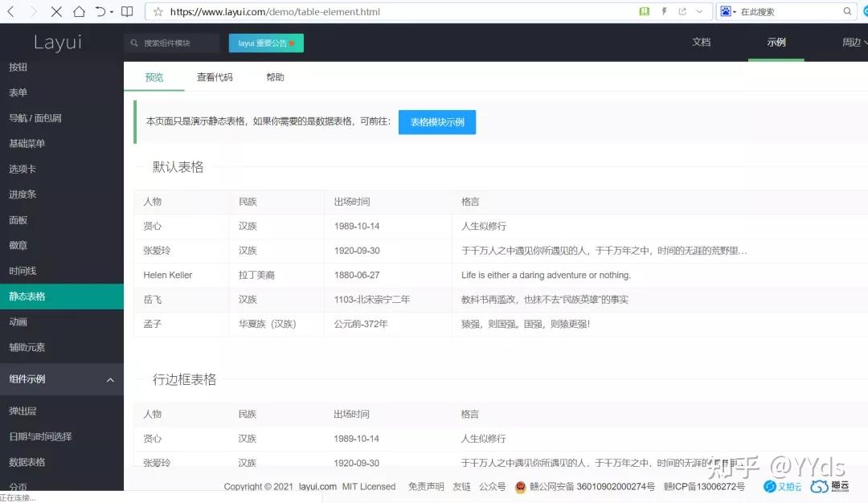Viewport: 868px width, 503px height.
Task: Click the 表格模块示例 button
Action: [436, 122]
